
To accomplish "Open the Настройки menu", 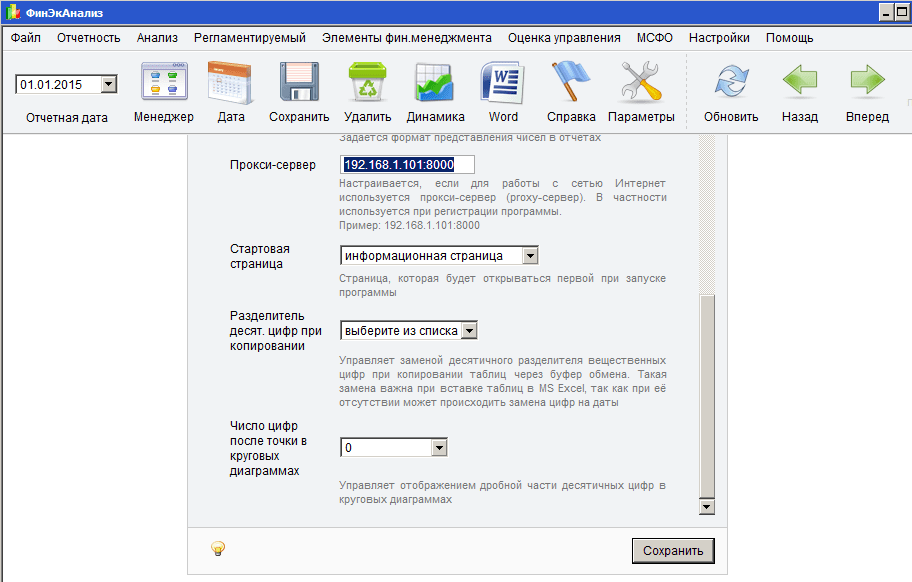I will pyautogui.click(x=719, y=38).
